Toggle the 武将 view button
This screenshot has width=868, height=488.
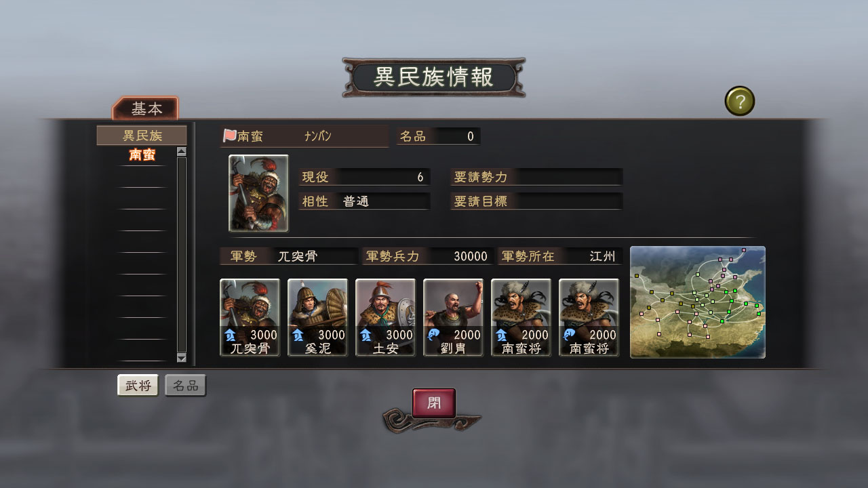(x=138, y=386)
